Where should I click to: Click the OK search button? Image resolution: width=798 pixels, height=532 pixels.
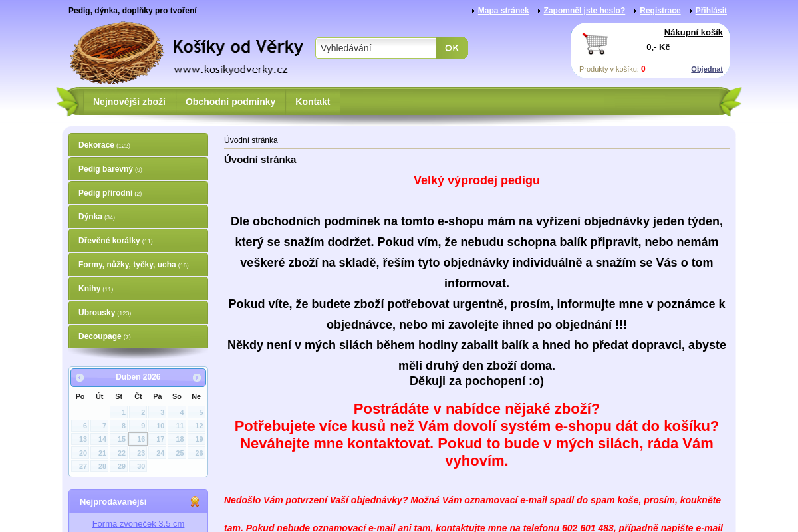452,48
